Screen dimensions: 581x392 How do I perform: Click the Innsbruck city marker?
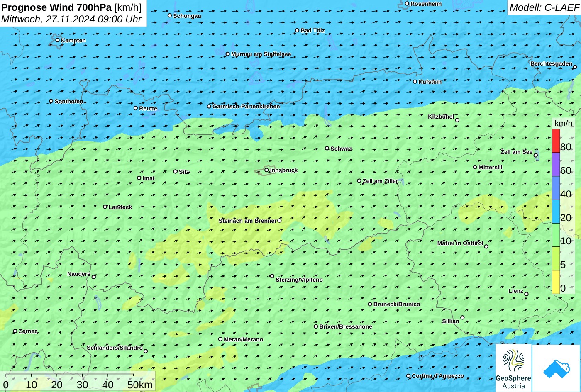tap(266, 170)
